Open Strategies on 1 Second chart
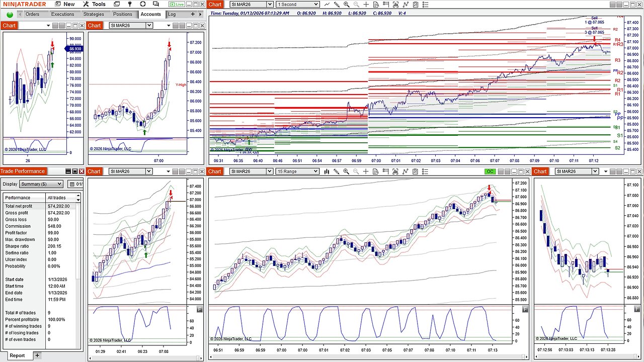The height and width of the screenshot is (362, 644). click(415, 4)
